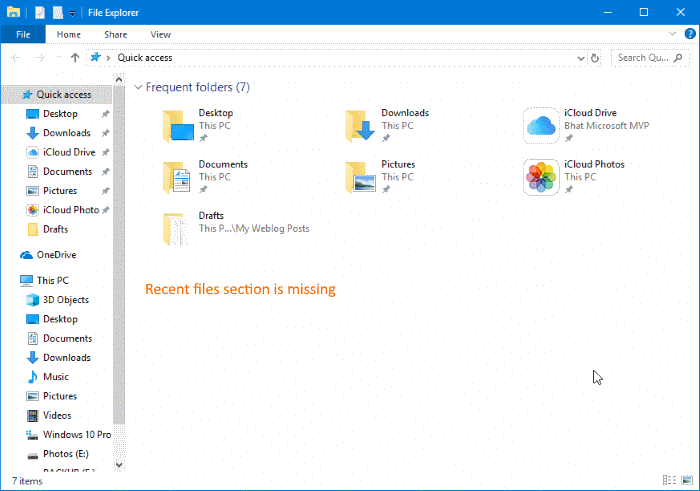
Task: Open the View ribbon tab
Action: [x=160, y=34]
